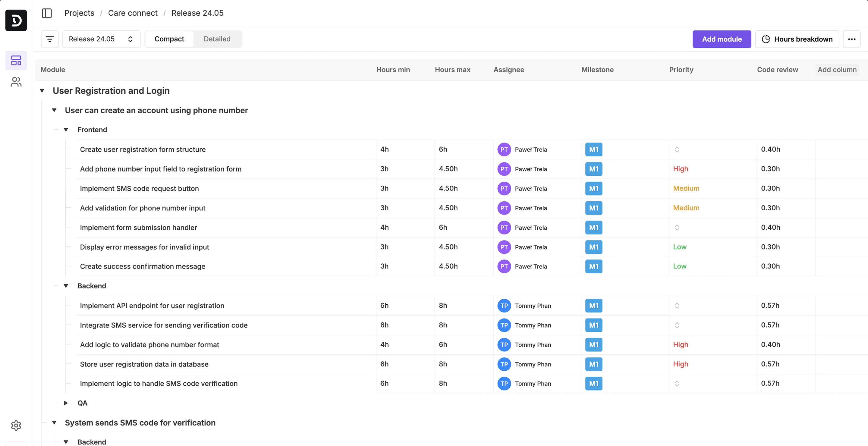Click Medium priority for Add validation row
868x446 pixels.
point(686,208)
